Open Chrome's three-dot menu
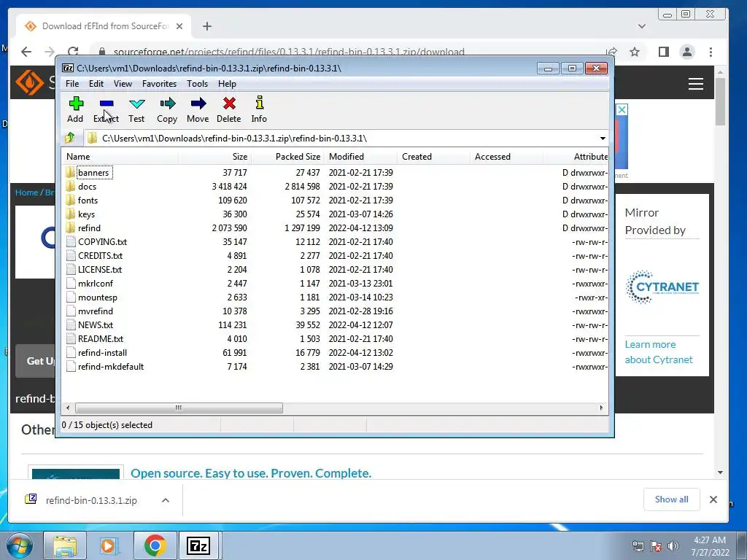The image size is (747, 560). coord(711,52)
